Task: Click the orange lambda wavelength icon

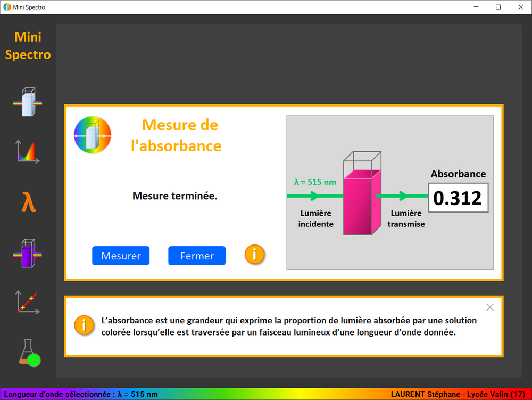Action: click(28, 203)
